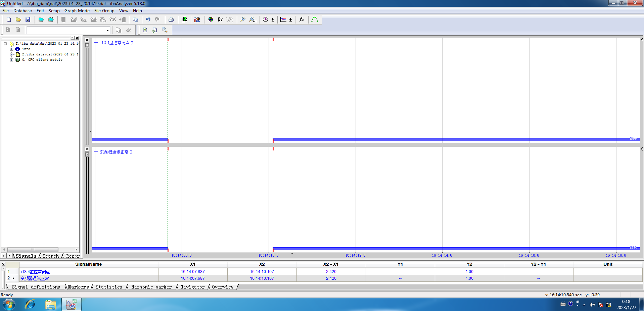Switch to the Search tab in signal panel
644x311 pixels.
[50, 256]
